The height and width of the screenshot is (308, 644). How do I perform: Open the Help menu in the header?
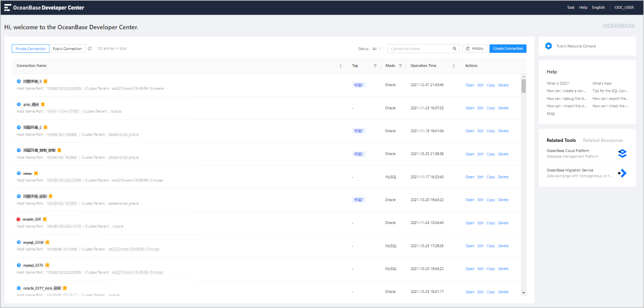(x=583, y=7)
